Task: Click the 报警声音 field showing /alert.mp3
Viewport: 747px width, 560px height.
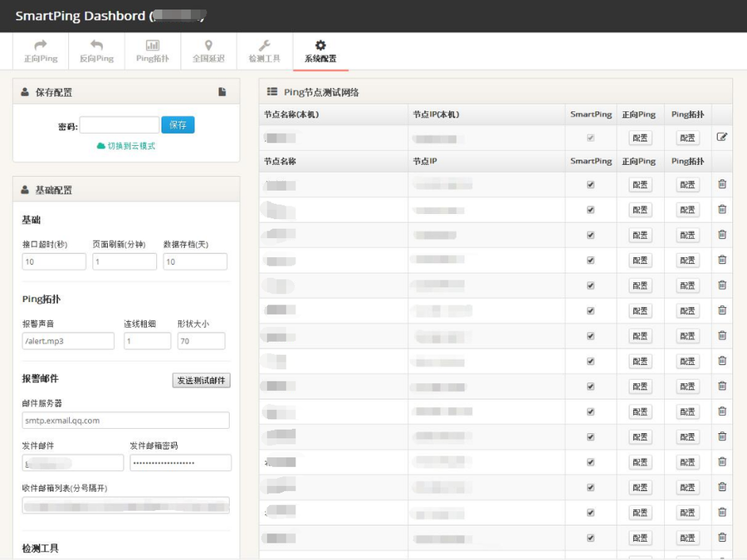Action: (68, 341)
